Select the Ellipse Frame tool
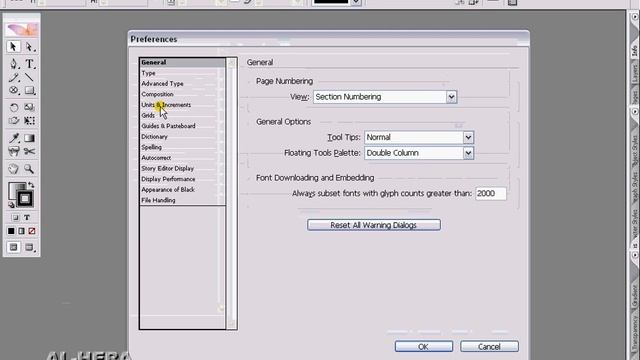 pos(13,90)
